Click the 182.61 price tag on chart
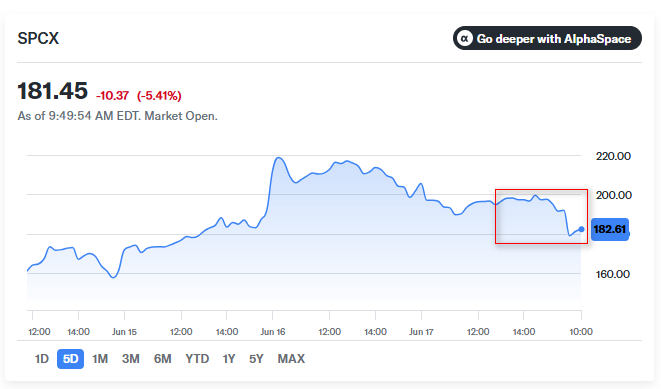Screen dimensions: 661x389 [x=610, y=229]
